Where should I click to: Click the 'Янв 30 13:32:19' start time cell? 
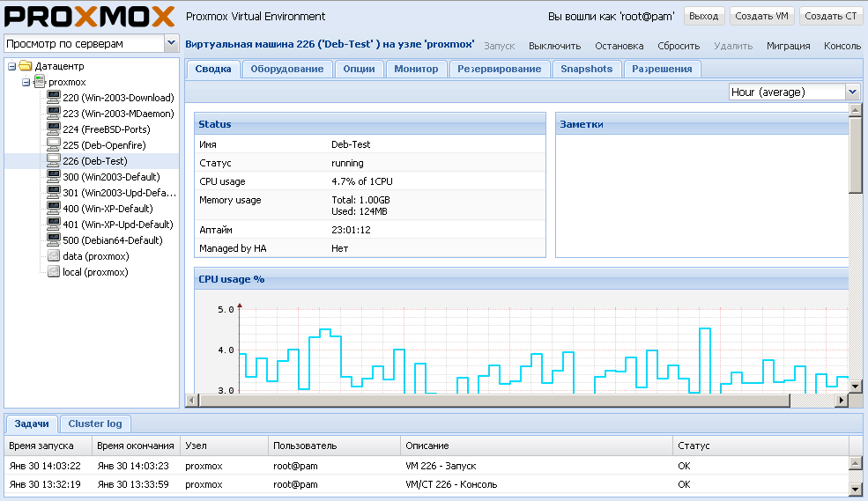(x=45, y=484)
